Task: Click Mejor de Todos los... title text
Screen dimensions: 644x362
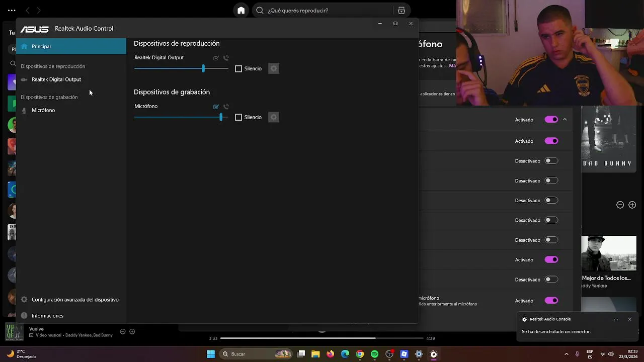Action: coord(606,278)
